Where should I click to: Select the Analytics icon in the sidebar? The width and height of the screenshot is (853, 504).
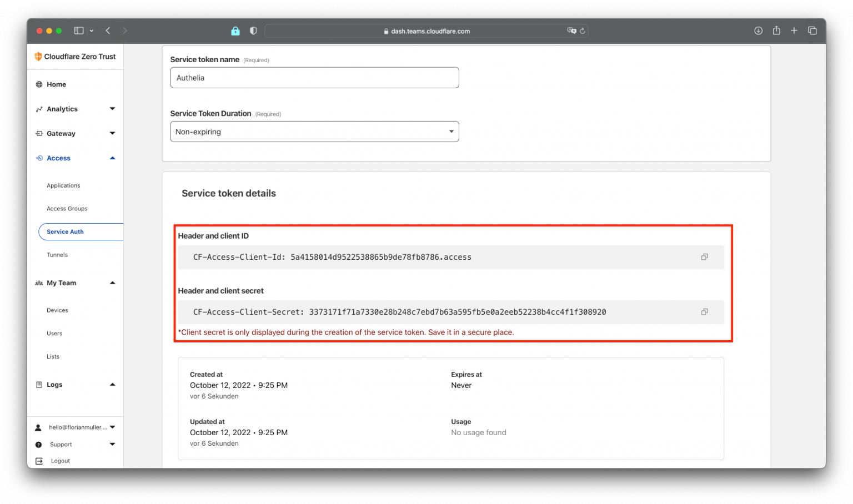(39, 109)
